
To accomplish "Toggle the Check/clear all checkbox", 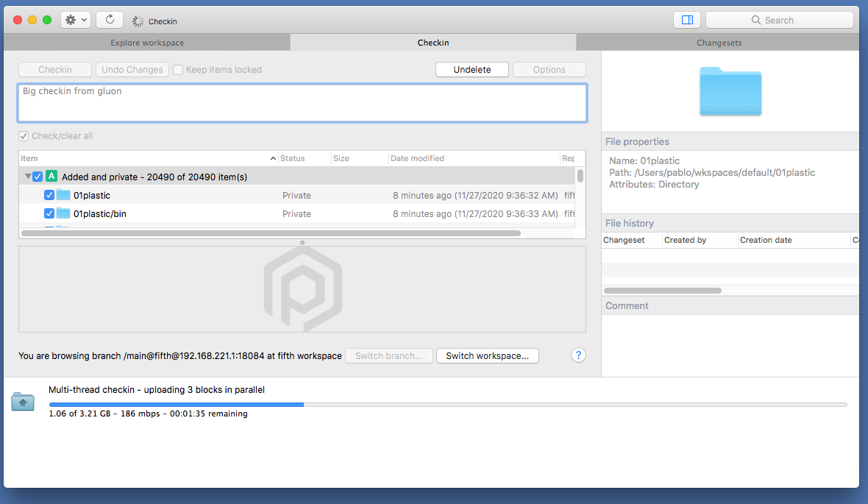I will 25,135.
